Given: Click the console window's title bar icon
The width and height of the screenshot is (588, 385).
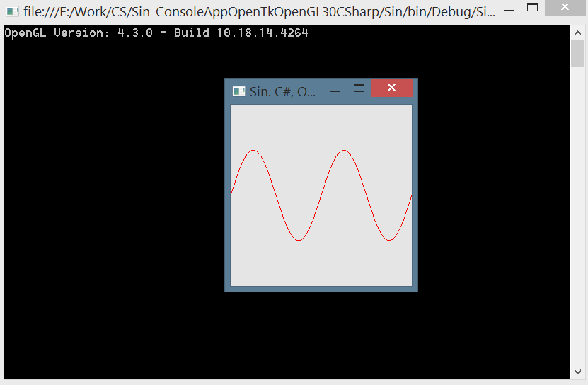Looking at the screenshot, I should coord(12,11).
